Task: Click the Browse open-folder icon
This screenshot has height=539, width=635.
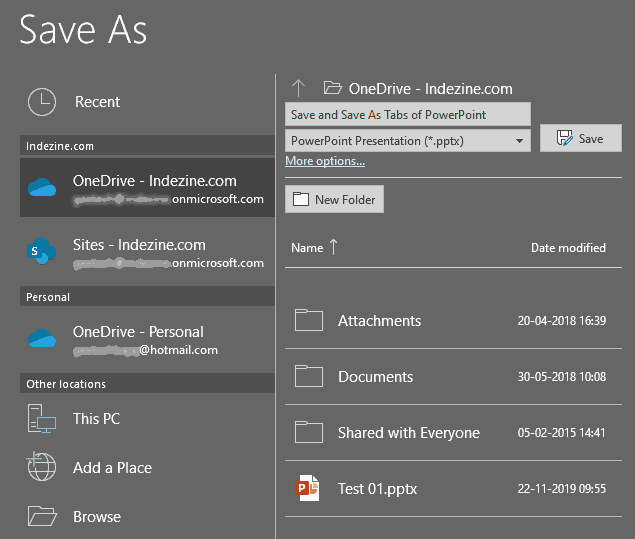Action: click(x=42, y=516)
